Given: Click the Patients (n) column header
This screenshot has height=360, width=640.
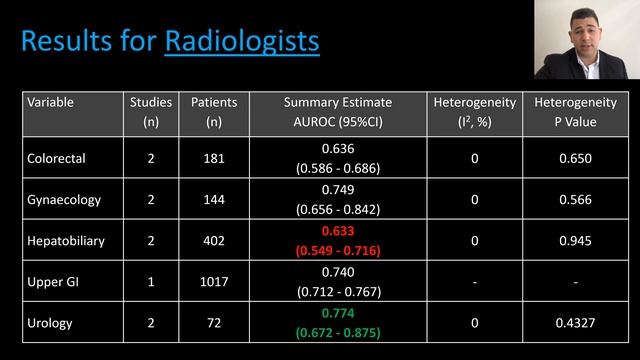Looking at the screenshot, I should 214,114.
